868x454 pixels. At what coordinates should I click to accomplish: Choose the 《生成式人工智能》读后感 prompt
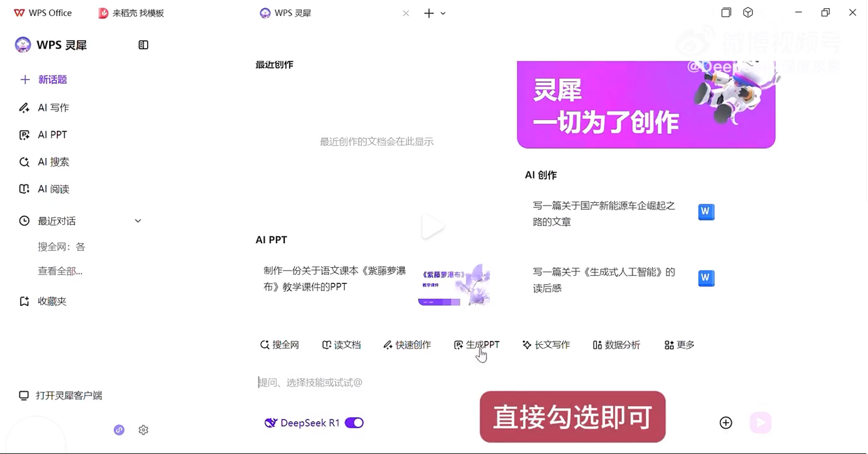pos(604,280)
